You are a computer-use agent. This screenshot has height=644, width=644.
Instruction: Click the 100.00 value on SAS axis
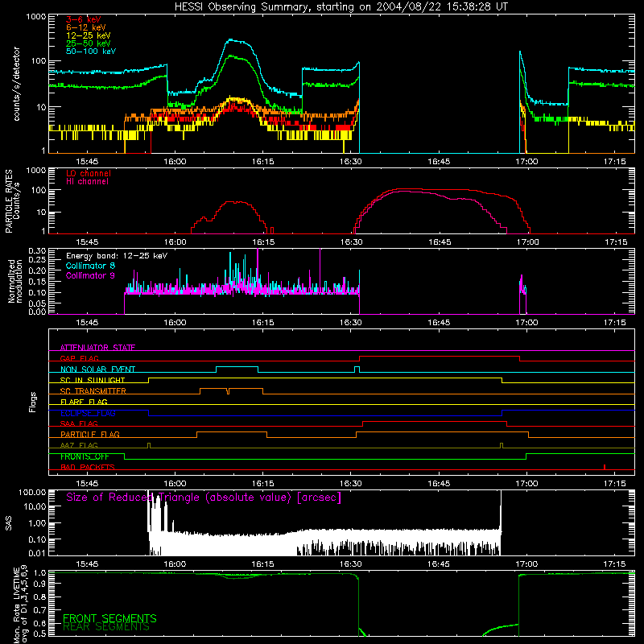pyautogui.click(x=32, y=492)
